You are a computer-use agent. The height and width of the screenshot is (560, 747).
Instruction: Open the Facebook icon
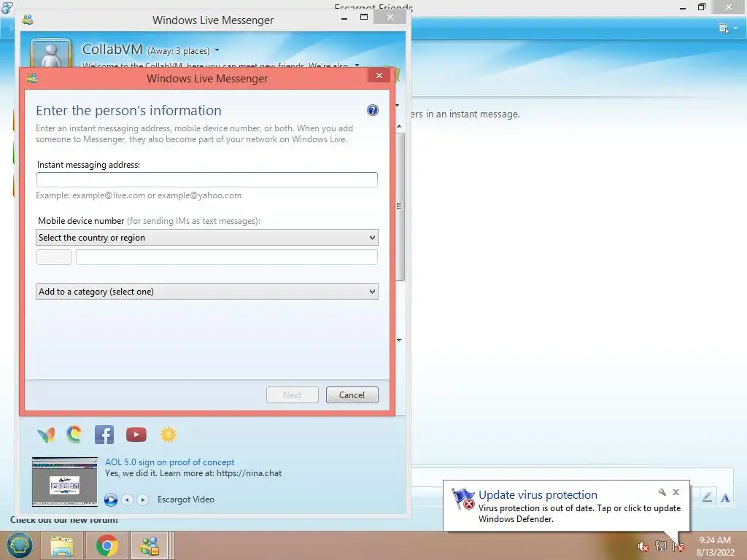(104, 435)
